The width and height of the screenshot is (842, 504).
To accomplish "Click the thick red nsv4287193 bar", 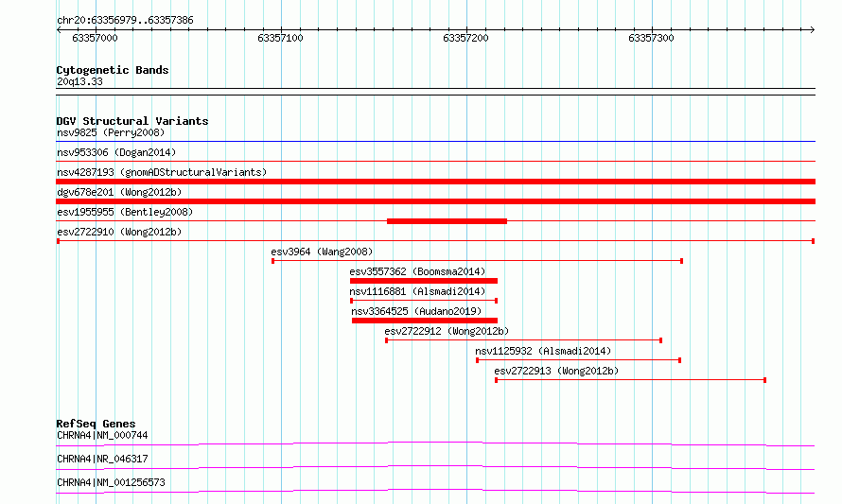I will pos(435,182).
